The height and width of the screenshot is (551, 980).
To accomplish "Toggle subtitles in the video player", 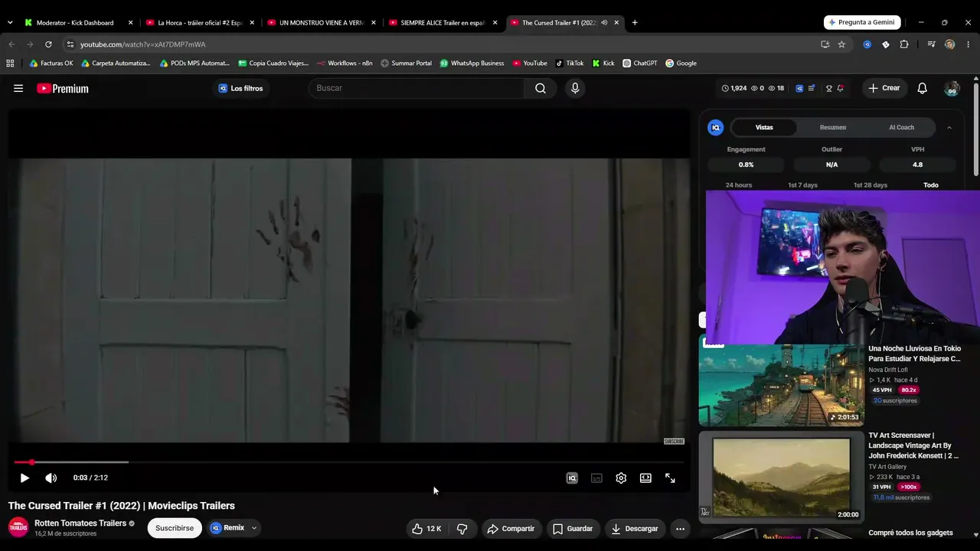I will point(596,478).
